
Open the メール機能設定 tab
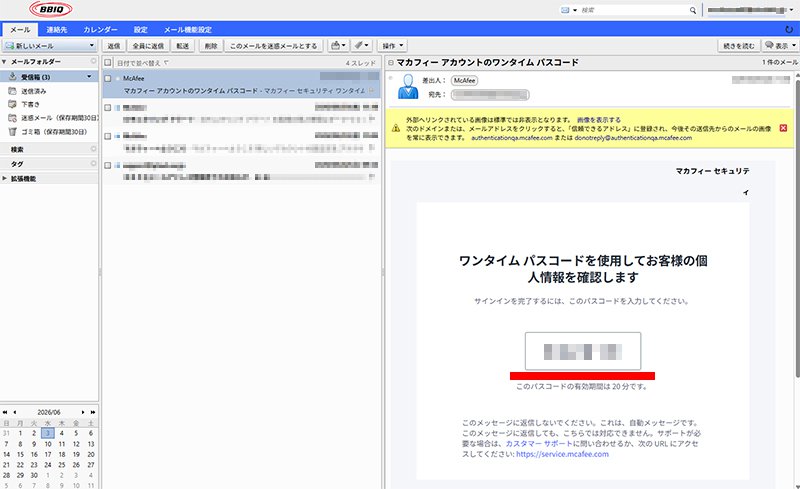coord(188,30)
